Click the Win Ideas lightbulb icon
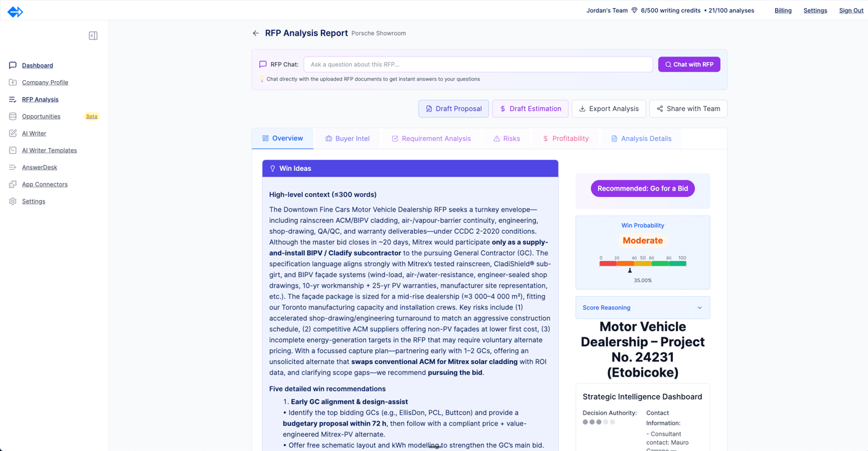This screenshot has height=451, width=868. point(273,168)
